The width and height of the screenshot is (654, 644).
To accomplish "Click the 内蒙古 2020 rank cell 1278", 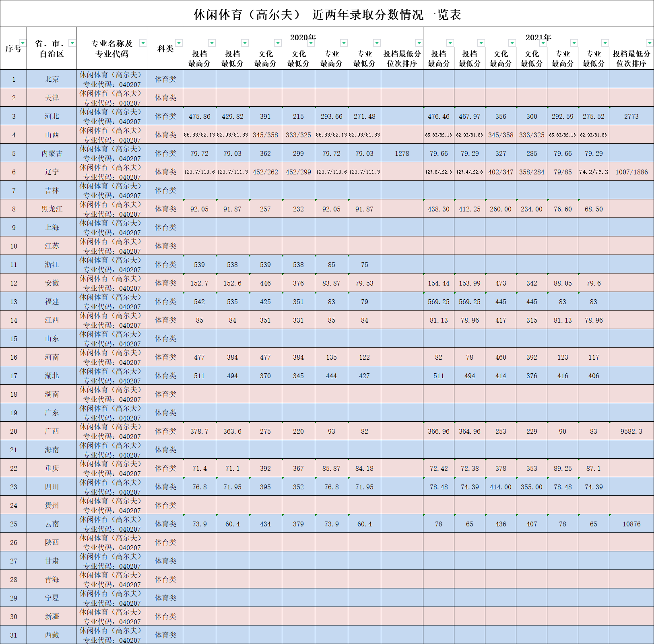I will pos(402,153).
